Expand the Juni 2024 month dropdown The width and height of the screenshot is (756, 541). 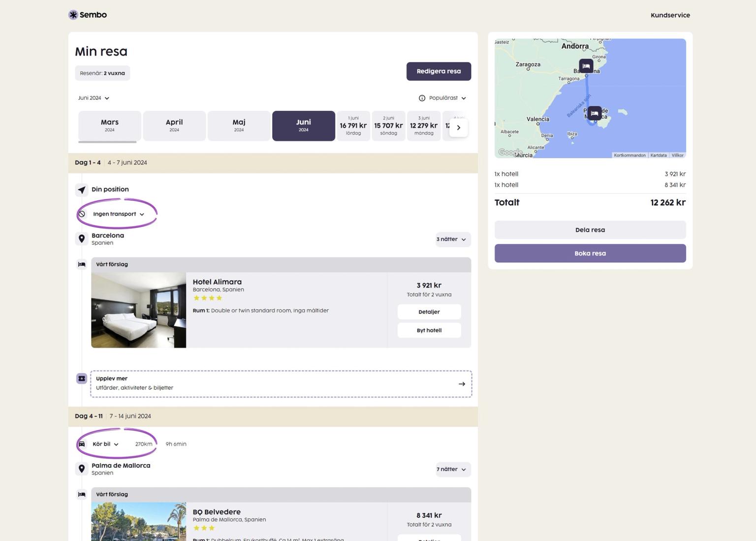(x=94, y=98)
